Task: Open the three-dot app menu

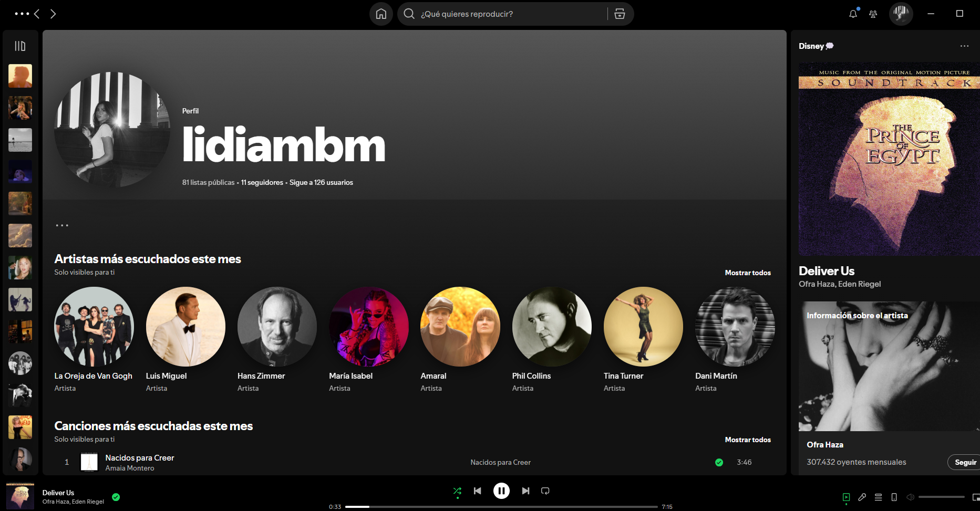Action: tap(22, 14)
